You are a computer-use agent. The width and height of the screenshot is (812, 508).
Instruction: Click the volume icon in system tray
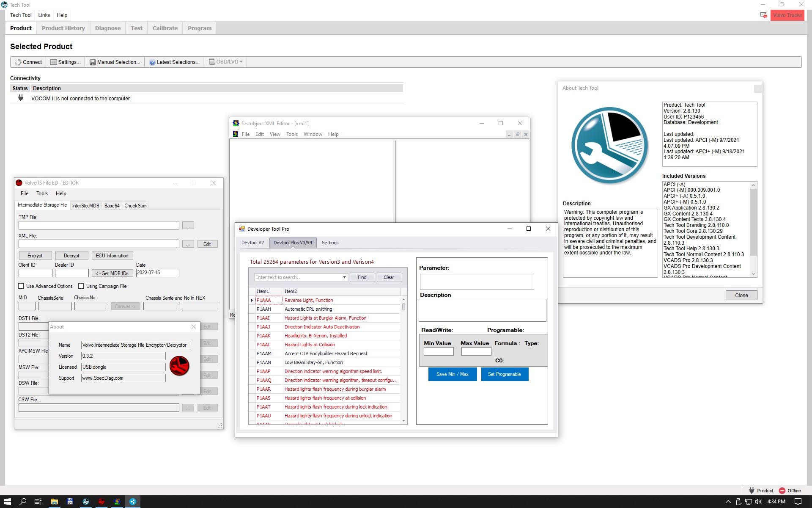[x=758, y=502]
